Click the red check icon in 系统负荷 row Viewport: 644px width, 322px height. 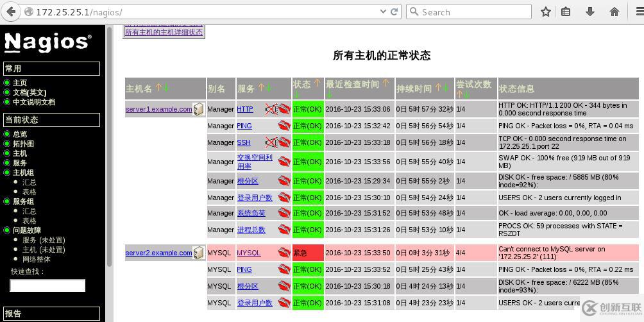(x=284, y=213)
